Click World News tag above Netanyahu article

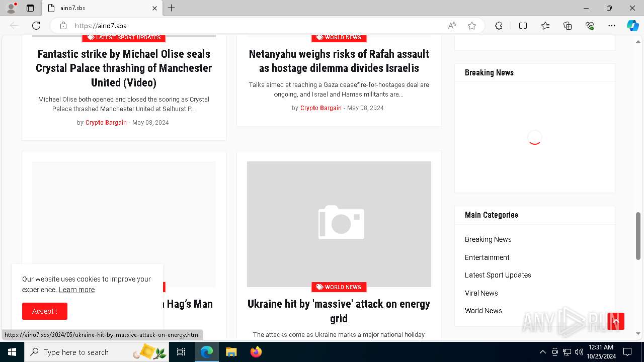point(339,37)
